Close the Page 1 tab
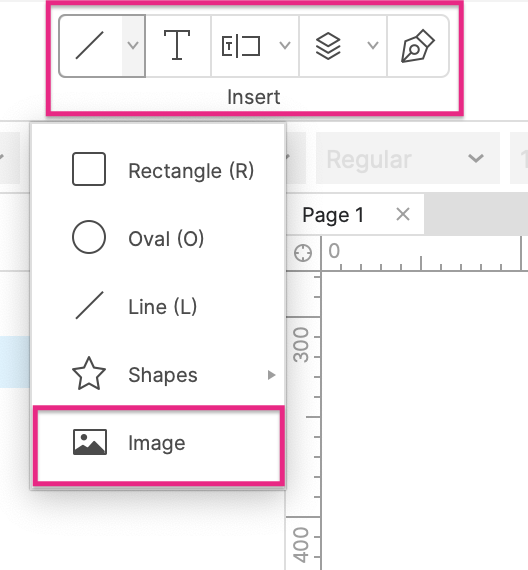 [403, 214]
